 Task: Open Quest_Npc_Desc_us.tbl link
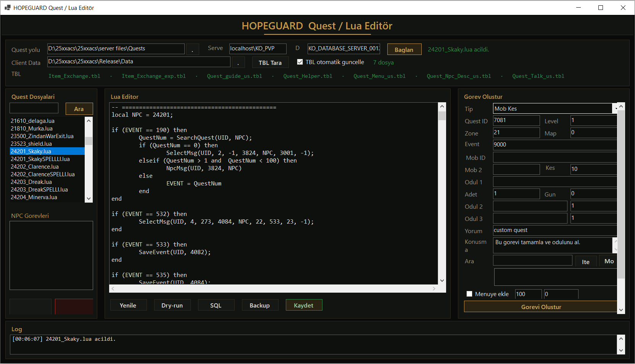(x=459, y=76)
